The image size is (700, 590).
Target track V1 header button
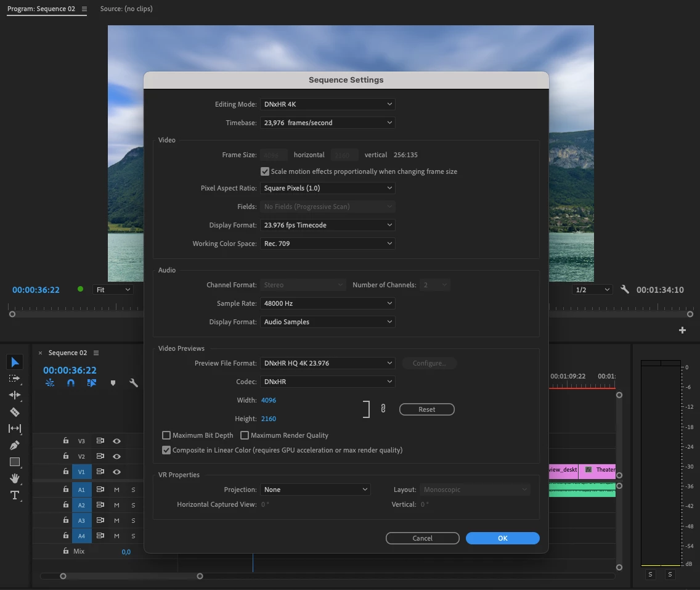coord(82,472)
